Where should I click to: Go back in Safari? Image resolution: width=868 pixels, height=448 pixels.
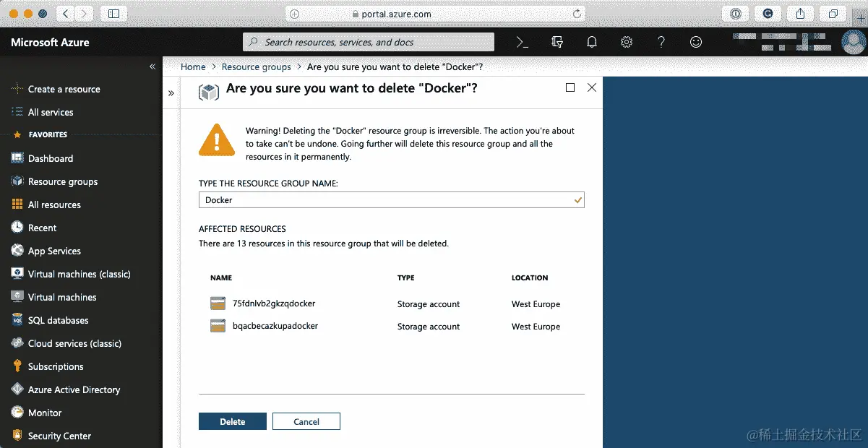tap(65, 14)
